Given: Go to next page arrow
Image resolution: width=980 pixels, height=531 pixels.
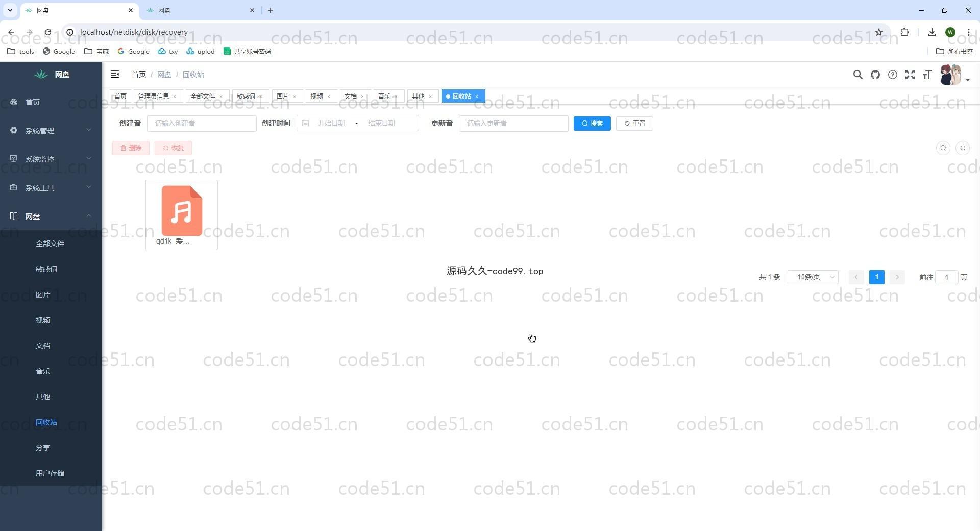Looking at the screenshot, I should (x=897, y=277).
